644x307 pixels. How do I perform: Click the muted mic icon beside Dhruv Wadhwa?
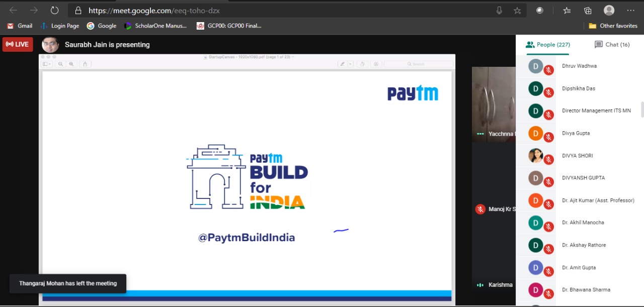coord(548,70)
